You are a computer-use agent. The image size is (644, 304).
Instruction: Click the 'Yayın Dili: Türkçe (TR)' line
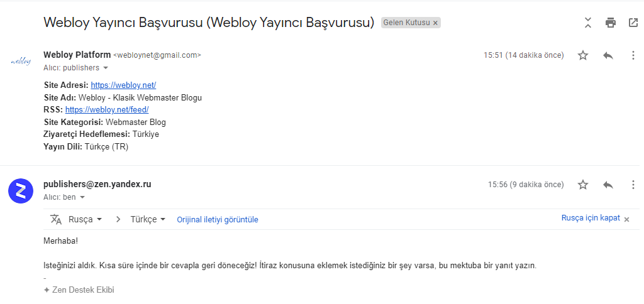click(86, 147)
